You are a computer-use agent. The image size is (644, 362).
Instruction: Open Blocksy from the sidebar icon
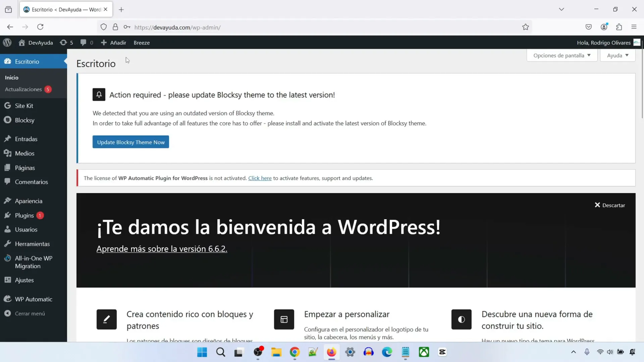pyautogui.click(x=7, y=120)
